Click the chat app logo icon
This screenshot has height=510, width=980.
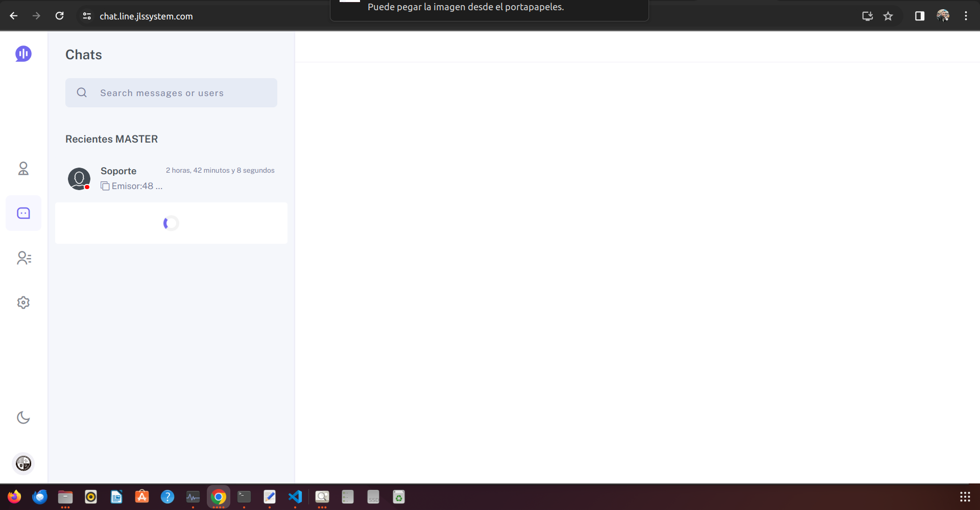pos(23,54)
